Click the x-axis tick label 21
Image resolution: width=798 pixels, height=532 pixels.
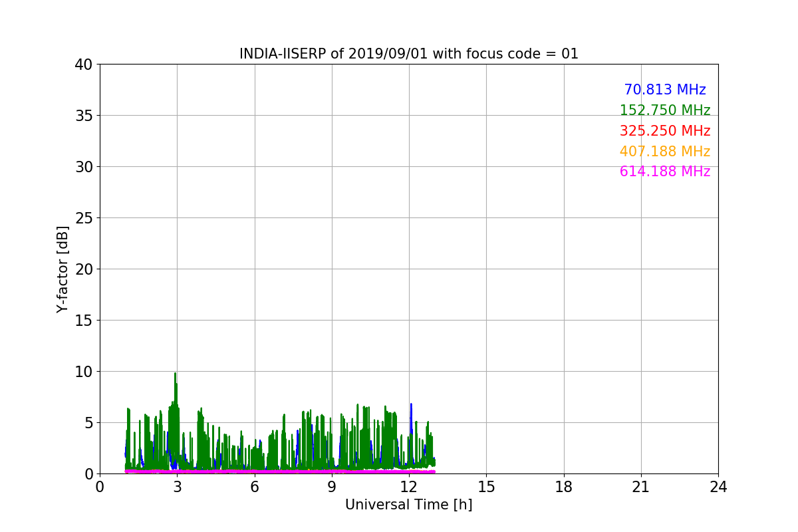point(641,487)
